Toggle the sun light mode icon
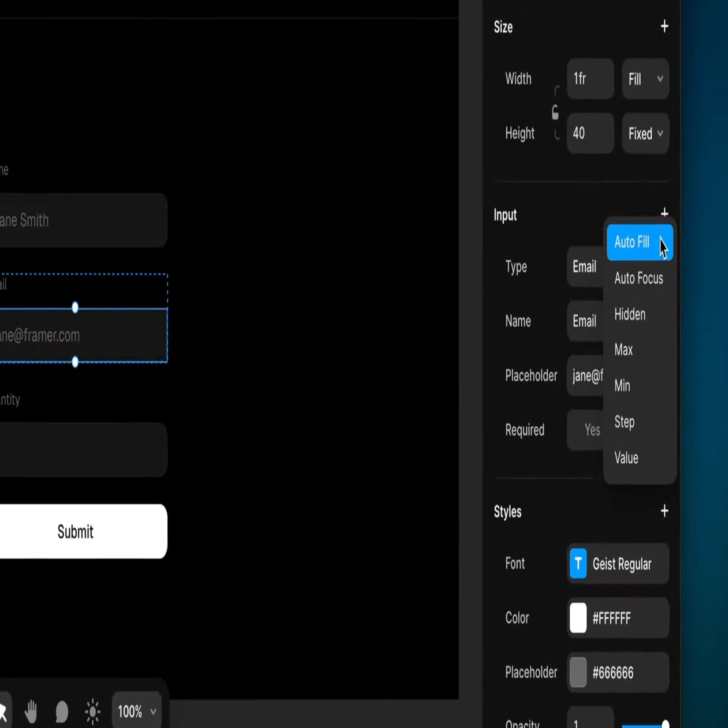 click(93, 711)
